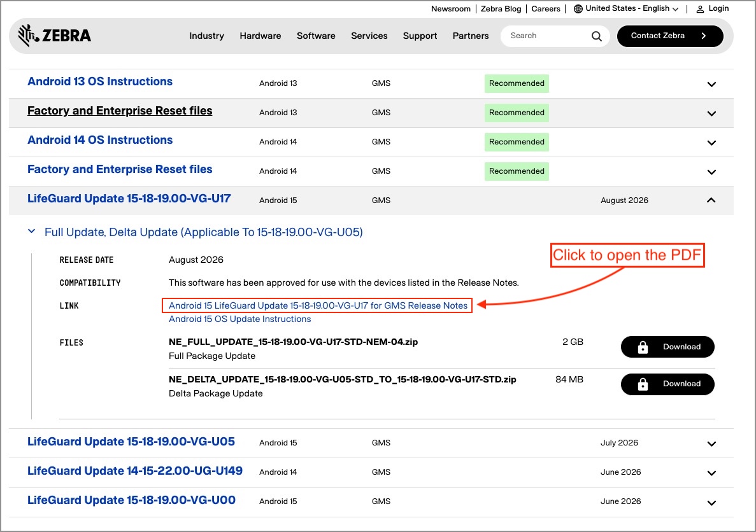Viewport: 756px width, 532px height.
Task: Open the Industry menu
Action: tap(206, 36)
